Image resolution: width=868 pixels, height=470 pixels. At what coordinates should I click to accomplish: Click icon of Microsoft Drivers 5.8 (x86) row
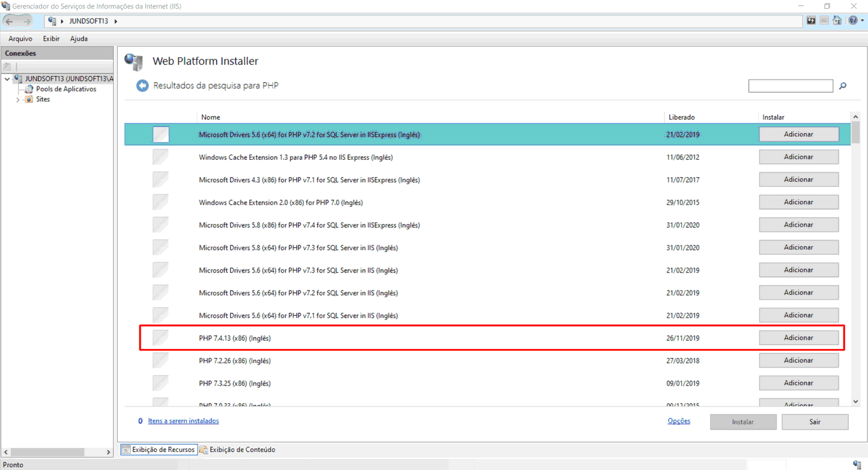click(x=160, y=225)
